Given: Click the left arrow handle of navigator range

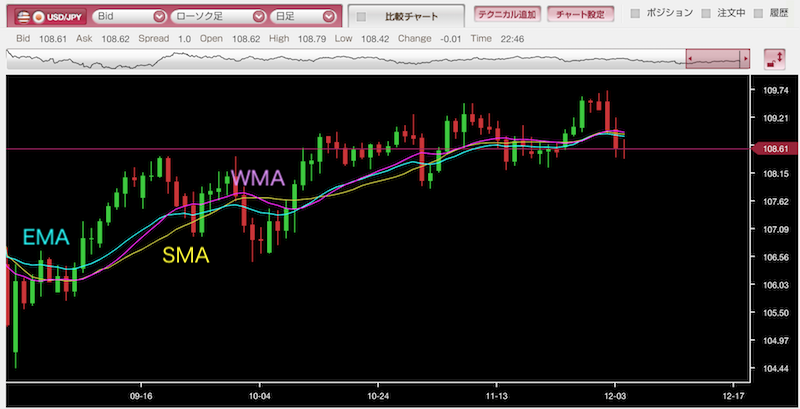Looking at the screenshot, I should 689,60.
